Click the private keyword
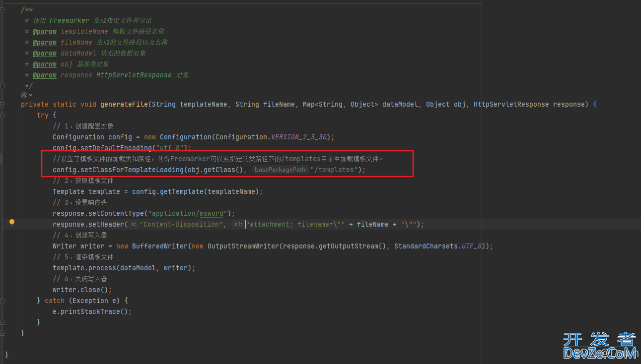Image resolution: width=641 pixels, height=364 pixels. pos(35,104)
